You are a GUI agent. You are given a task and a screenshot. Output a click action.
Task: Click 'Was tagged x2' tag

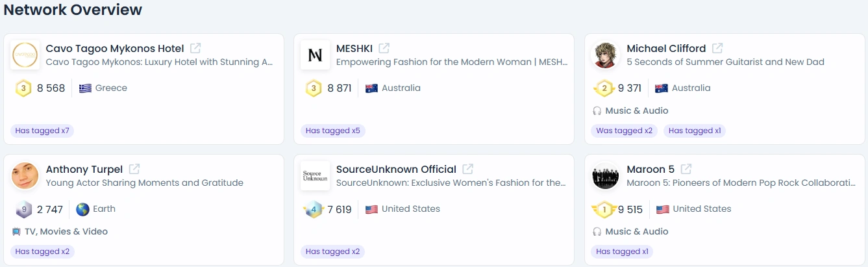tap(625, 131)
